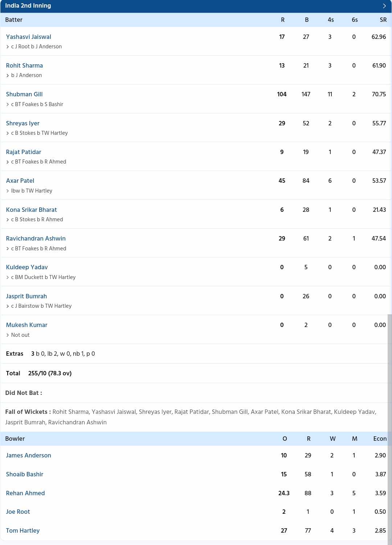Select the Shreyas Iyer batter name

[23, 123]
